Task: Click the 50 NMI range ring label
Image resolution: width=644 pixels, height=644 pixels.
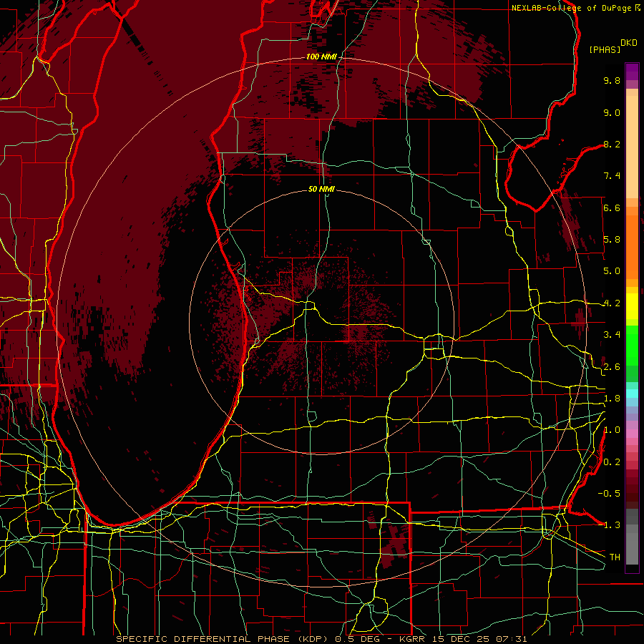Action: click(x=321, y=189)
